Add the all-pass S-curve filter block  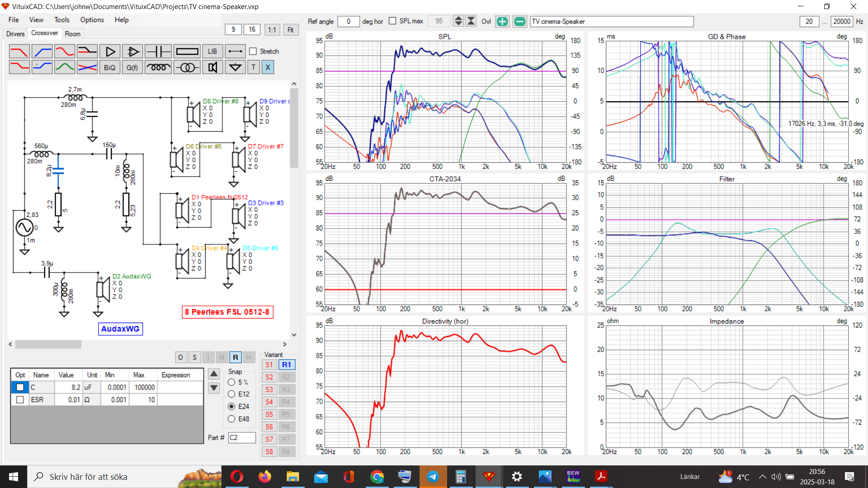click(65, 52)
